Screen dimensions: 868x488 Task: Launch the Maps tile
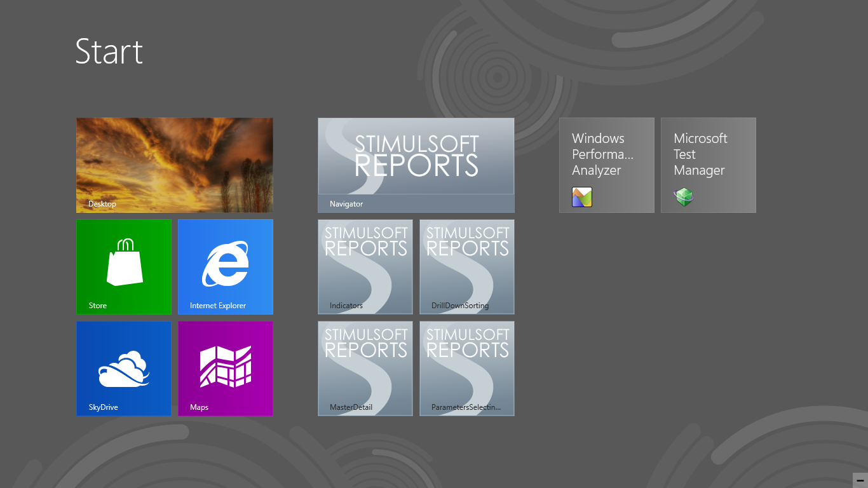pos(226,369)
